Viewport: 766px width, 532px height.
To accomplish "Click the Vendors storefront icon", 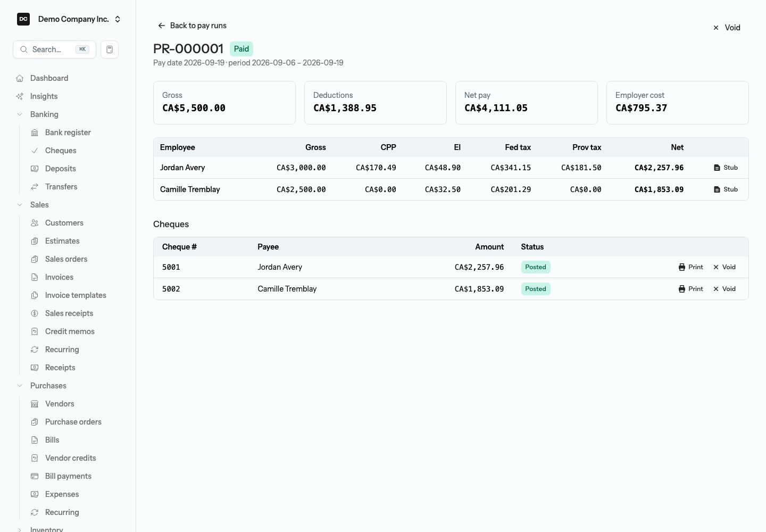I will tap(35, 404).
